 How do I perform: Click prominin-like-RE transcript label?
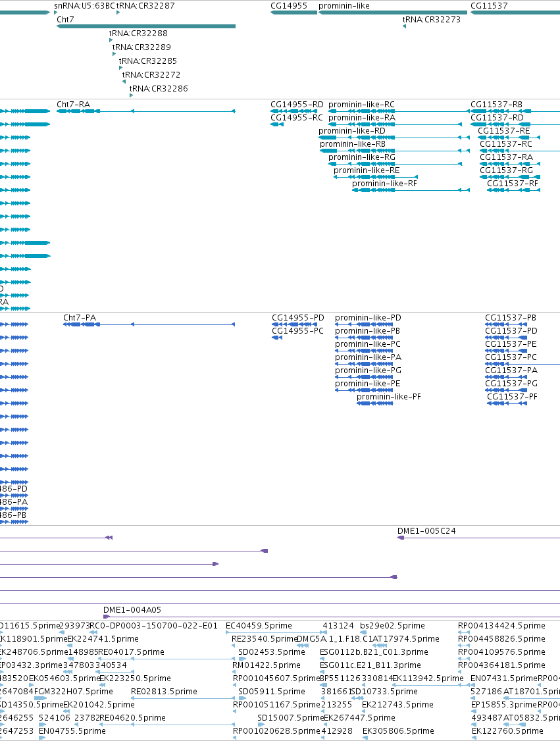(x=367, y=170)
